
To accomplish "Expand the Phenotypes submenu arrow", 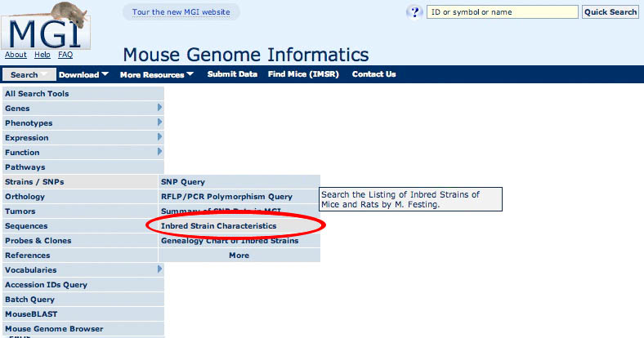I will tap(159, 122).
